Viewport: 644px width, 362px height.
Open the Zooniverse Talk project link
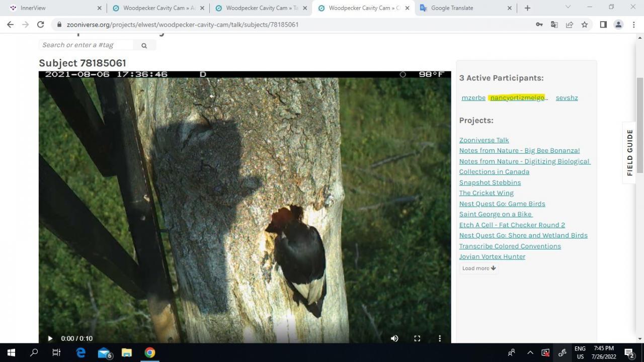[x=484, y=140]
